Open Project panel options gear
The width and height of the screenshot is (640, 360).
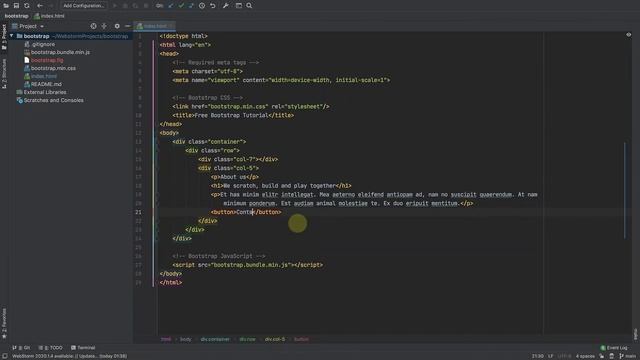click(x=117, y=26)
